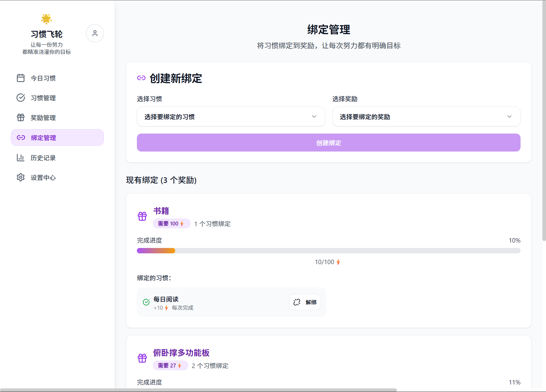Click the green check icon beside 每日阅读
Image resolution: width=546 pixels, height=392 pixels.
(146, 302)
